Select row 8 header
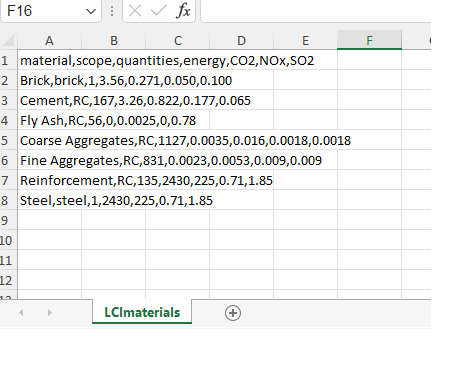This screenshot has width=473, height=390. click(x=8, y=200)
